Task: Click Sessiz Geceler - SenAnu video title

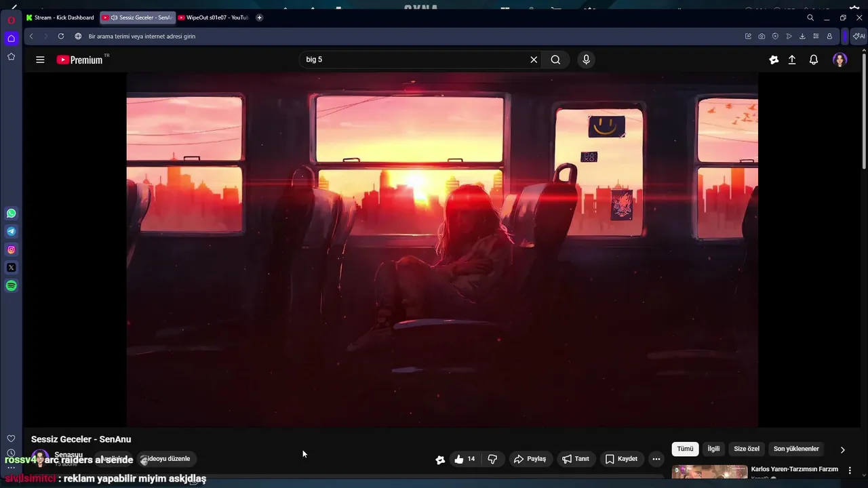Action: click(81, 439)
